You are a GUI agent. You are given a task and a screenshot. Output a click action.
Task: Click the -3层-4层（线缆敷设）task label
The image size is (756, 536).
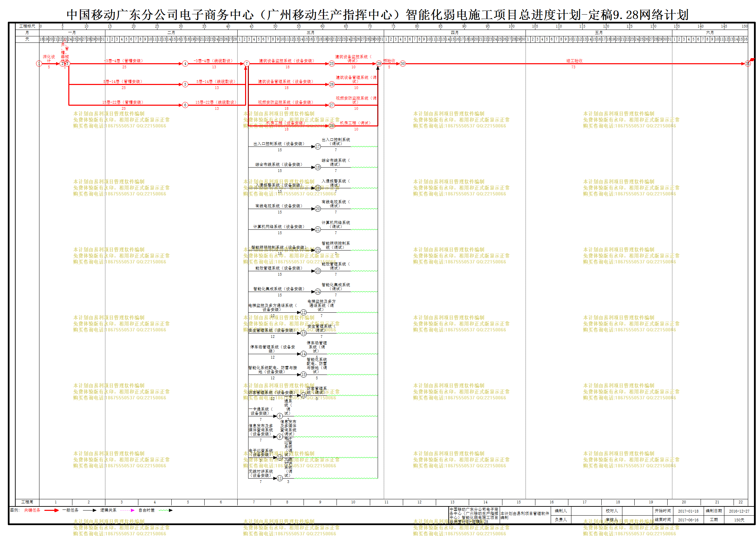click(x=214, y=61)
